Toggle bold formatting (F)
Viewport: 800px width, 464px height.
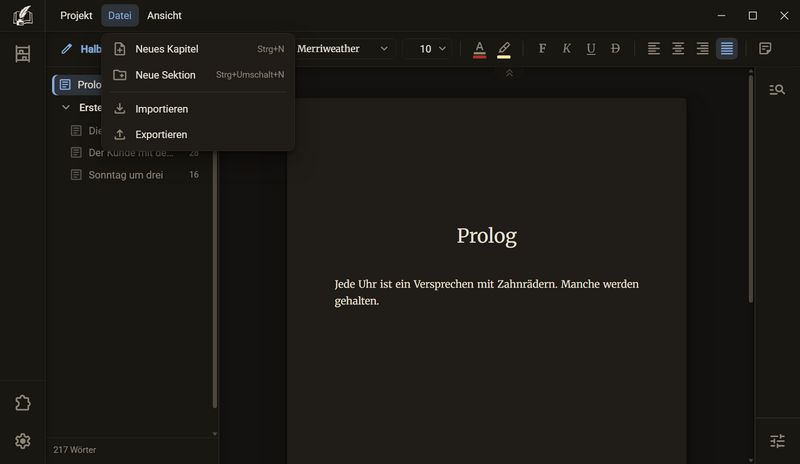click(542, 48)
